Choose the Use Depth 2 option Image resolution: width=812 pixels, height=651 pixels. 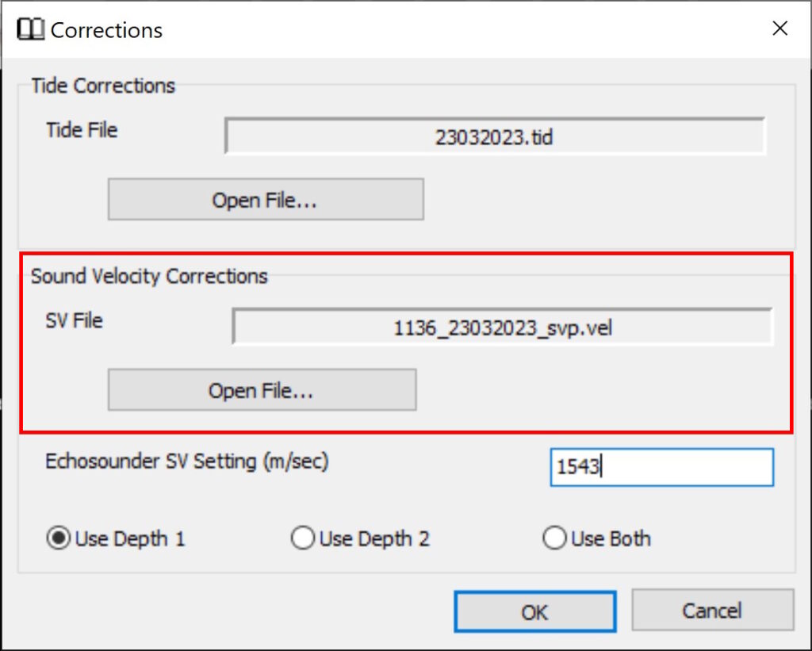[x=303, y=539]
